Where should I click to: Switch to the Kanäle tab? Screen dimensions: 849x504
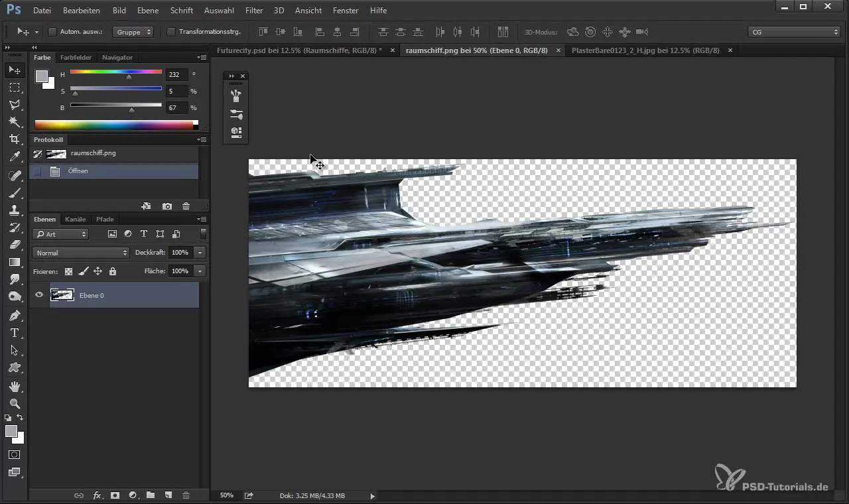[x=76, y=220]
